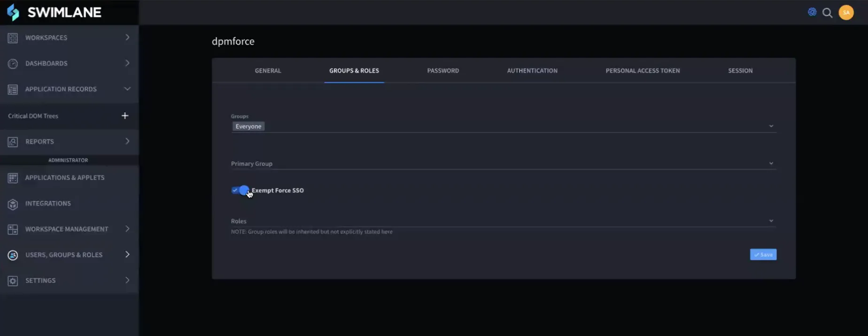Click the Everyone group chip
The height and width of the screenshot is (336, 868).
pos(248,126)
